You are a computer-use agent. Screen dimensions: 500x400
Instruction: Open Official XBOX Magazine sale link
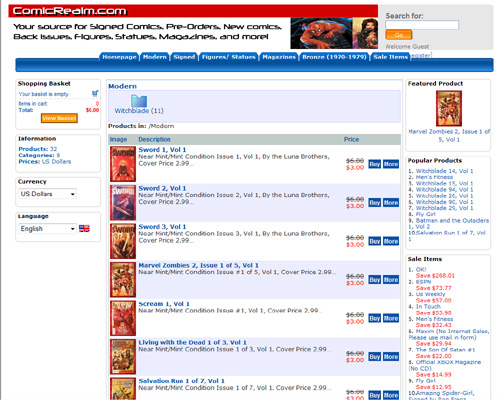(445, 365)
